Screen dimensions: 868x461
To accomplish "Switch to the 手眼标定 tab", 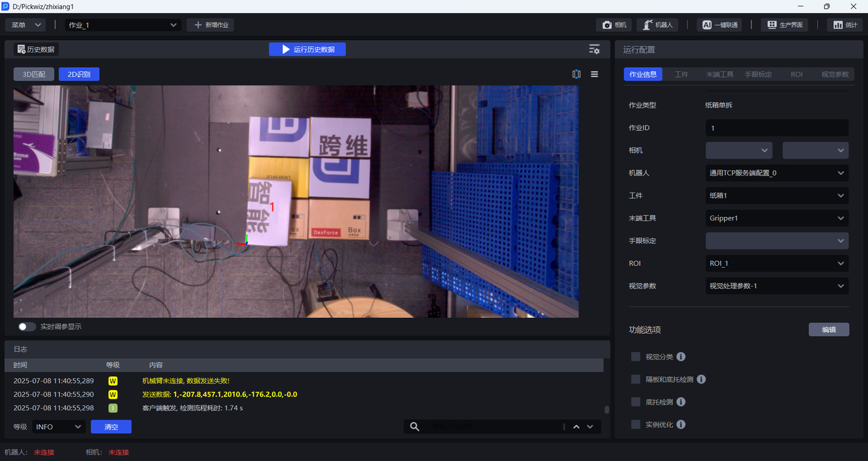I will click(x=758, y=75).
